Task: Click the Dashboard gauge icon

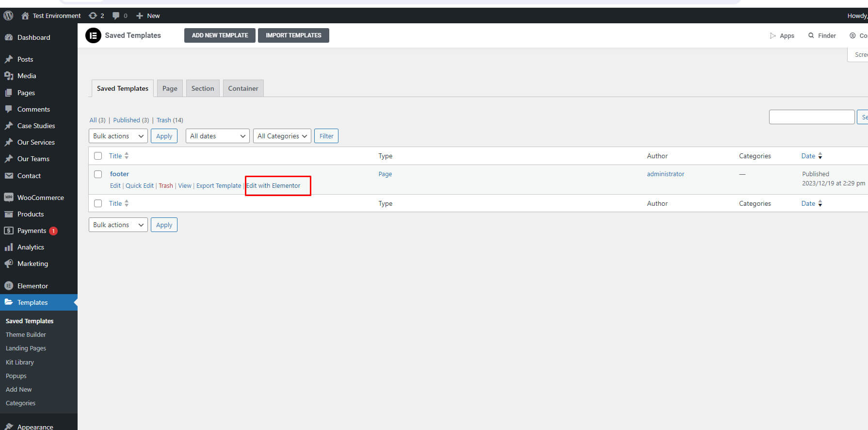Action: pos(9,37)
